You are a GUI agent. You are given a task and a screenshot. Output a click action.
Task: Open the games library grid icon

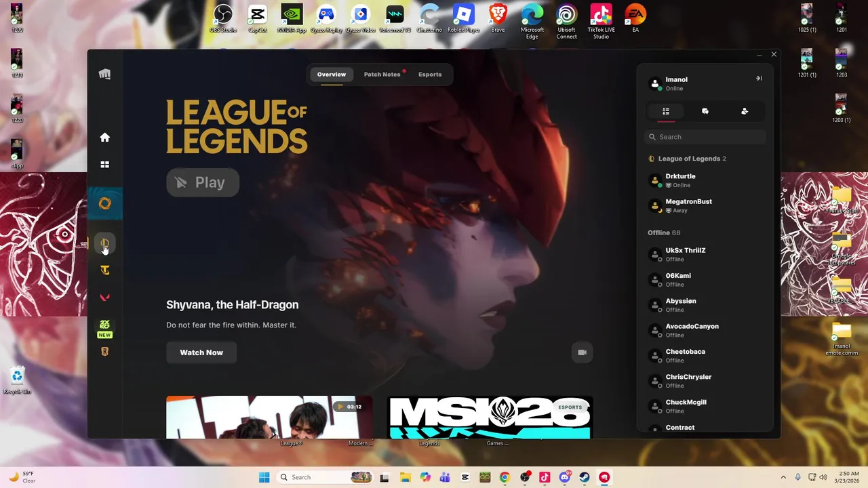tap(104, 165)
